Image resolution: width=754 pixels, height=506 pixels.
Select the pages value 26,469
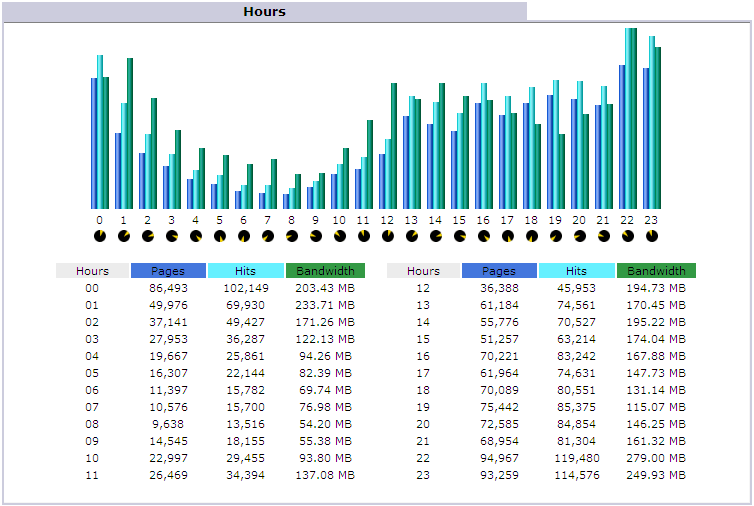pos(168,475)
